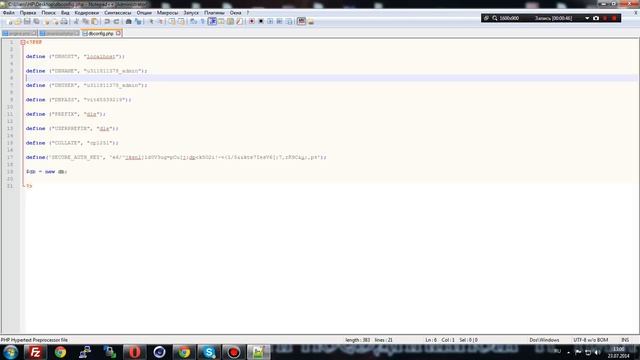Image resolution: width=640 pixels, height=360 pixels.
Task: Open the Вид menu
Action: click(x=65, y=13)
